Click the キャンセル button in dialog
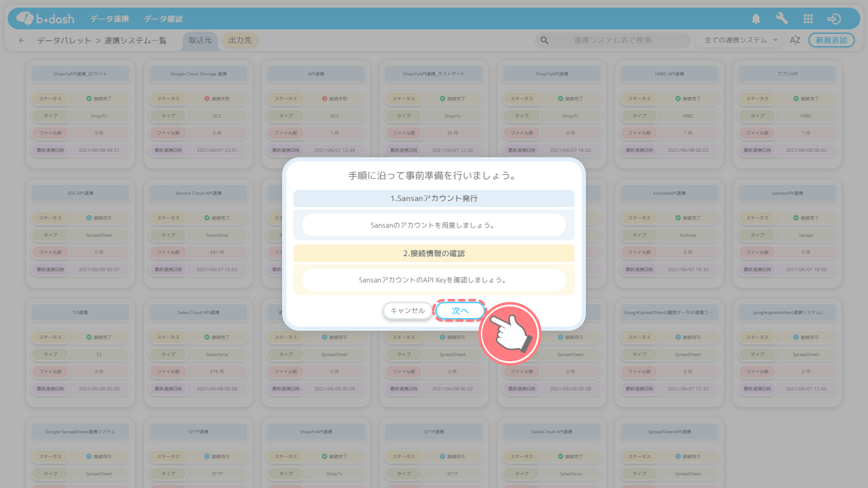The image size is (868, 488). [x=408, y=311]
